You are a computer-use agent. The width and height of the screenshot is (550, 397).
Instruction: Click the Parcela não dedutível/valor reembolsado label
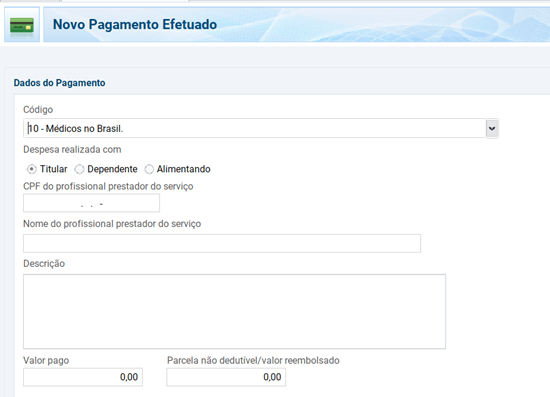(x=253, y=361)
